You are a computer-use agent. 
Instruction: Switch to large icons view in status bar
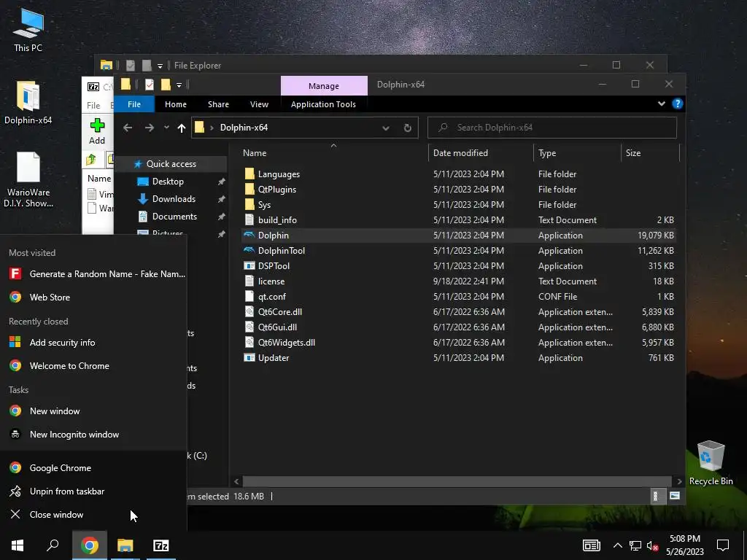point(675,496)
